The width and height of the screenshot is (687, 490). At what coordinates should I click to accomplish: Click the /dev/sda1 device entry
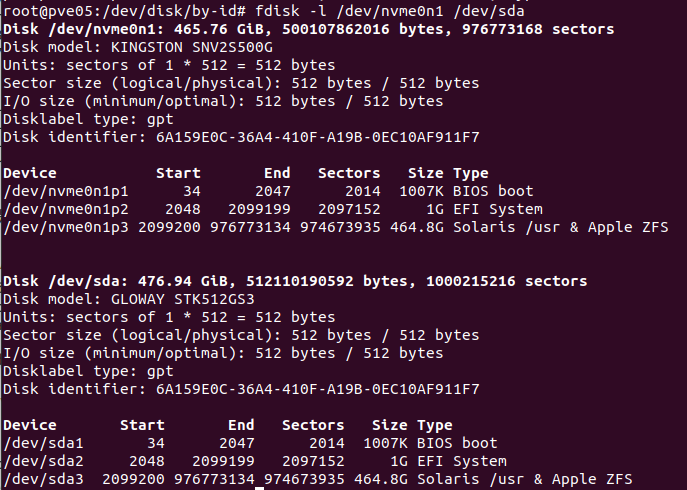[x=43, y=443]
